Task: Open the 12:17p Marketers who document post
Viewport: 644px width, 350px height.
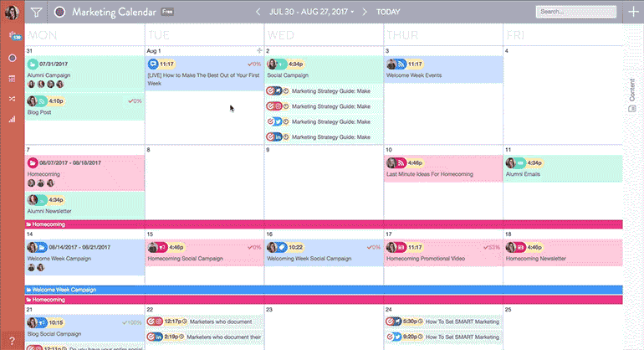Action: tap(204, 322)
